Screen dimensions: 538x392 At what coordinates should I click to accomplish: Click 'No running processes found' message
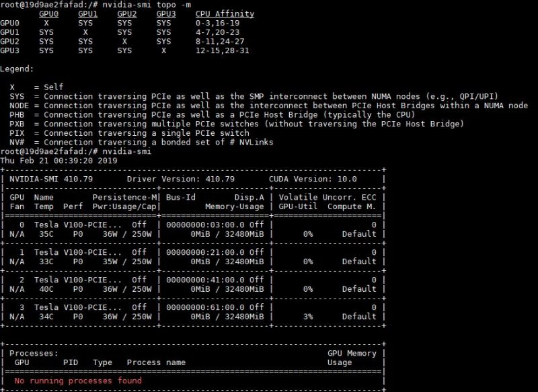78,381
